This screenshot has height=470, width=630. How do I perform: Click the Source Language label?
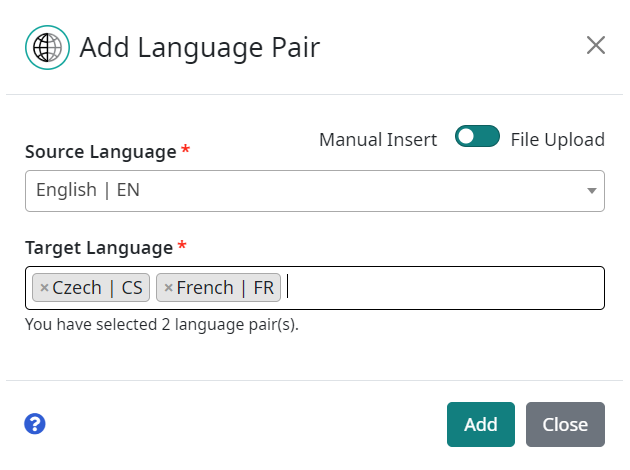[100, 152]
